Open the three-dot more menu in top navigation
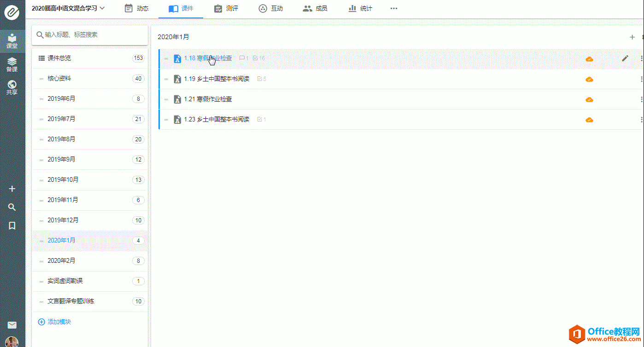The height and width of the screenshot is (347, 644). pyautogui.click(x=393, y=8)
